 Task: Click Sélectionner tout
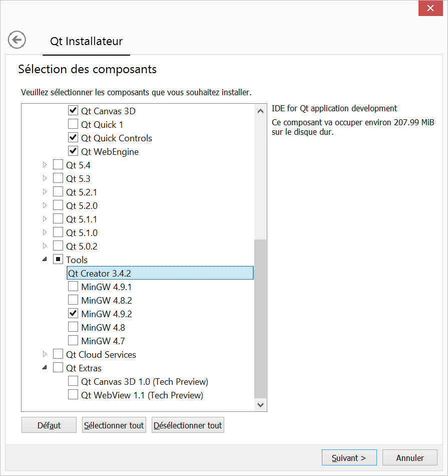pyautogui.click(x=114, y=425)
